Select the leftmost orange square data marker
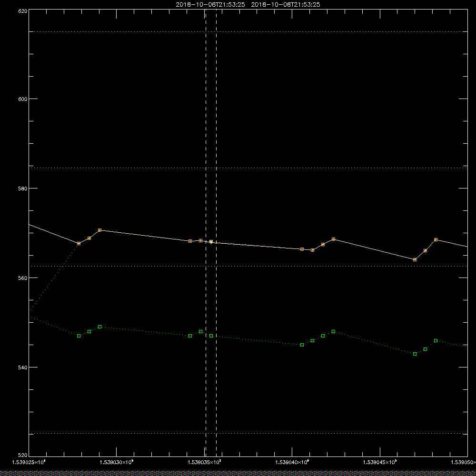Screen dimensions: 476x476 click(79, 243)
